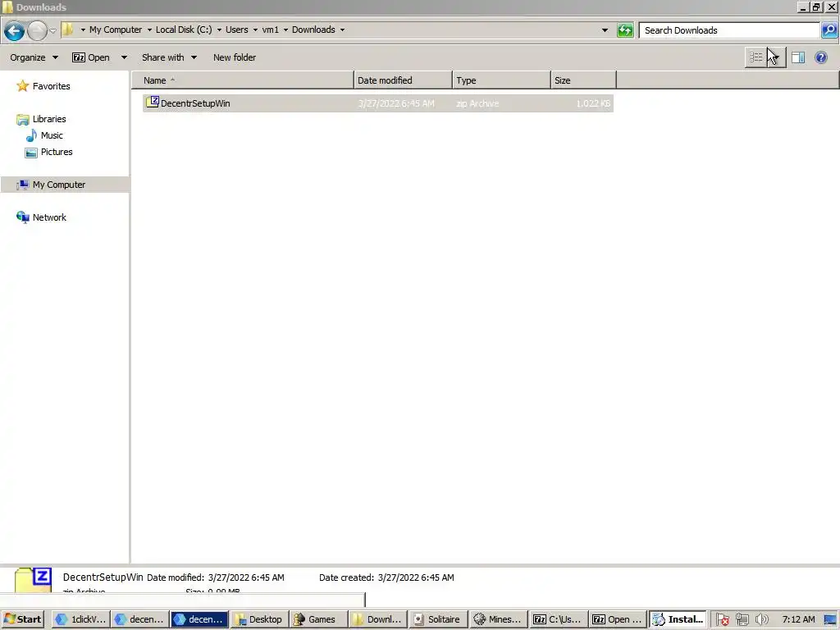The width and height of the screenshot is (840, 630).
Task: Refresh the Downloads folder view
Action: [x=625, y=30]
